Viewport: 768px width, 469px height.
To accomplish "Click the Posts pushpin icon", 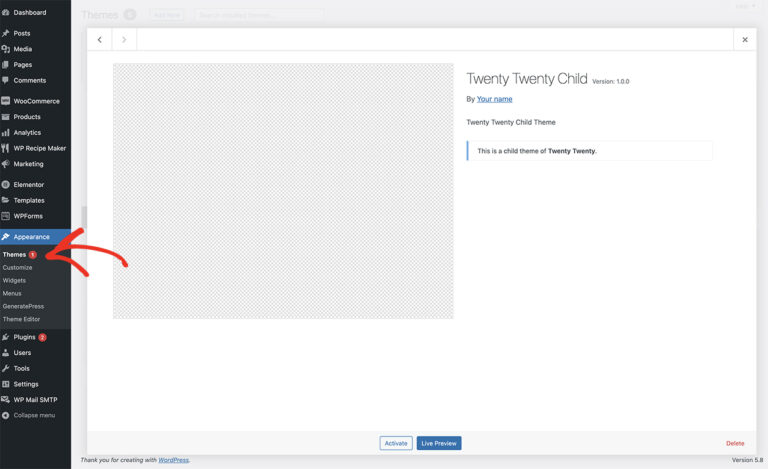I will coord(6,33).
